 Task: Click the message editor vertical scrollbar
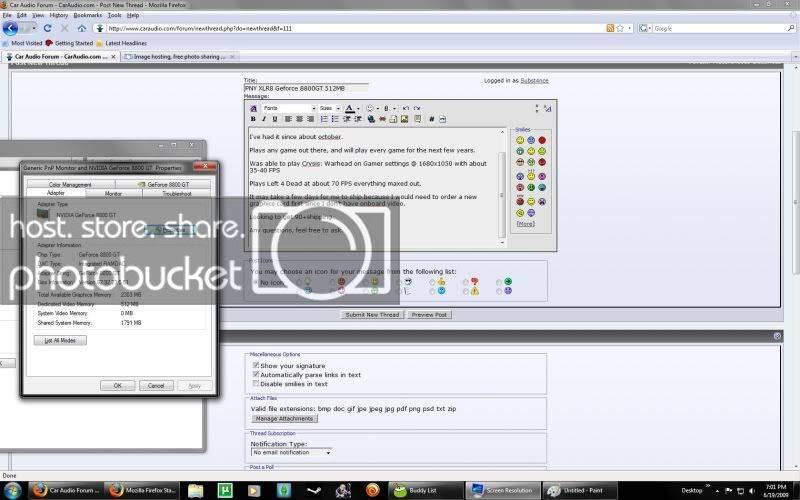502,185
